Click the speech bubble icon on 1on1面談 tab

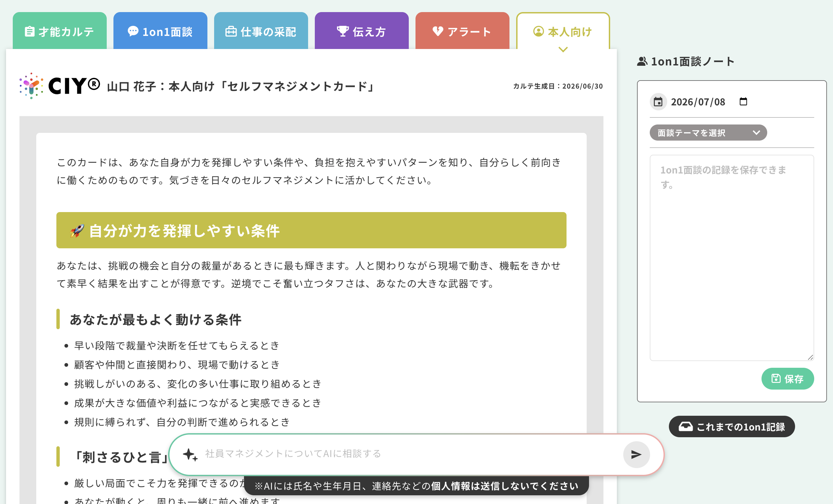[x=133, y=31]
